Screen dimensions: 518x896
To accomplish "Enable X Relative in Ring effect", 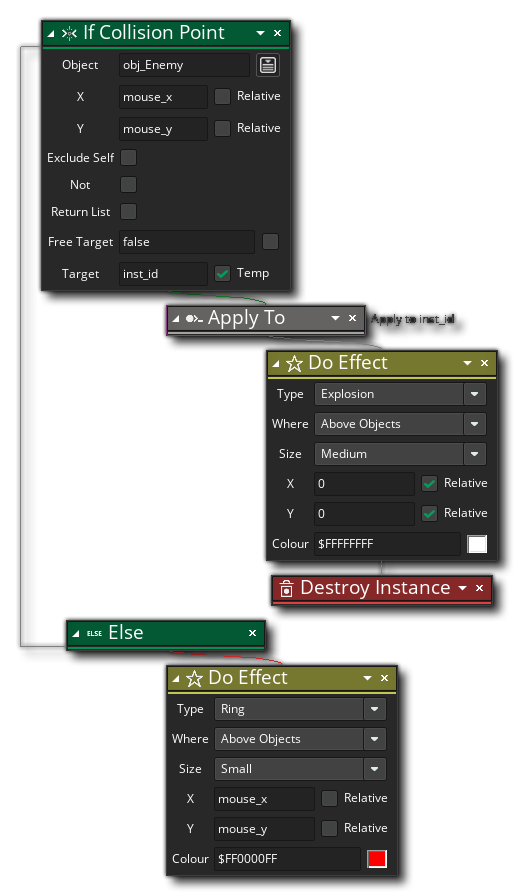I will pyautogui.click(x=329, y=798).
